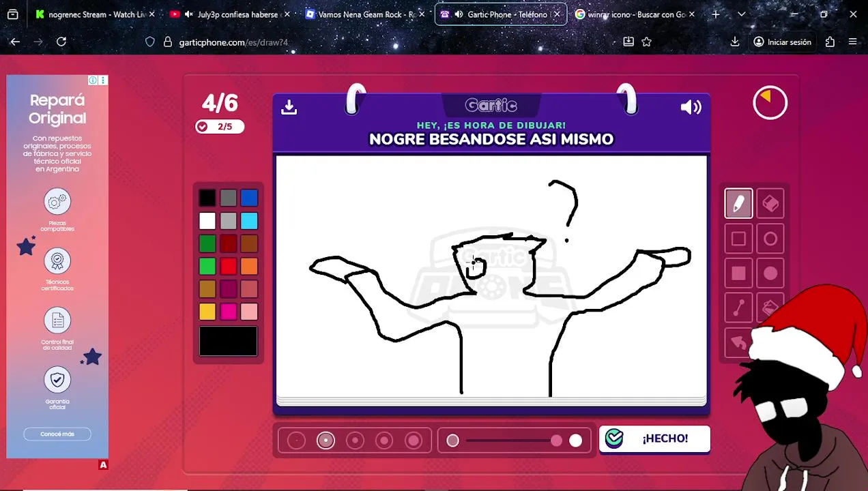Pick the bright red color swatch

229,267
